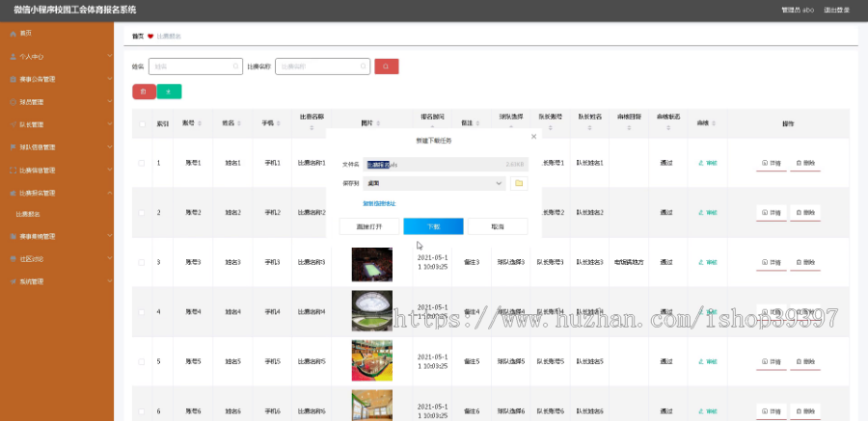Click the 个人中心 person icon

14,57
